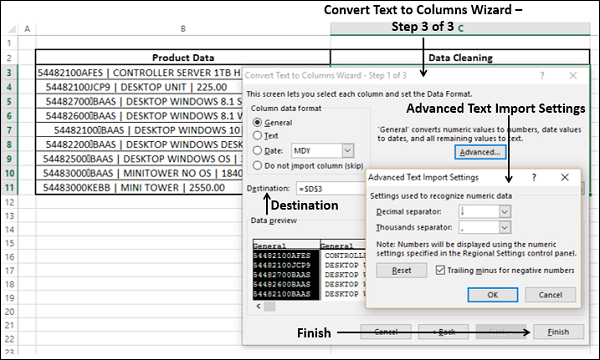Select column A header
Image resolution: width=600 pixels, height=360 pixels.
coord(27,29)
